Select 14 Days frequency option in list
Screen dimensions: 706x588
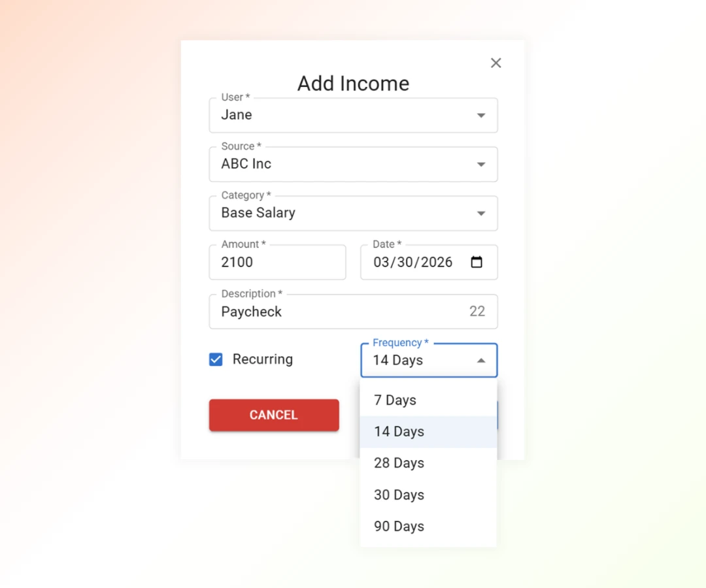tap(428, 431)
